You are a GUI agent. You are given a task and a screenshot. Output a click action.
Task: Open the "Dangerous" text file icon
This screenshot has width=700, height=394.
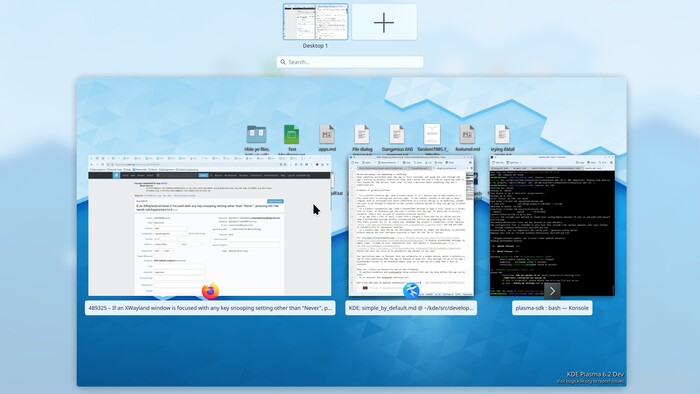click(397, 134)
